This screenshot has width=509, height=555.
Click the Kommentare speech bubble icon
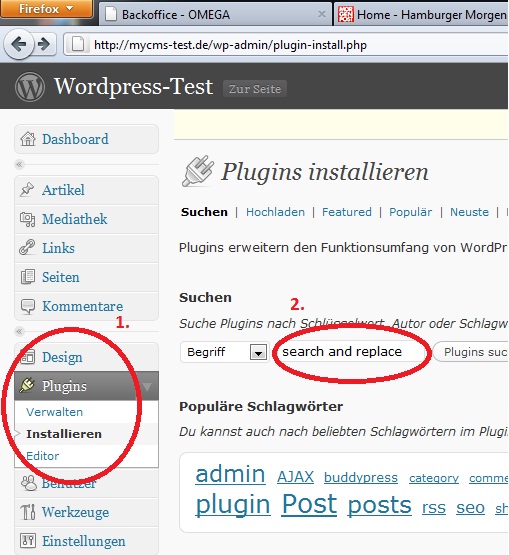coord(28,307)
